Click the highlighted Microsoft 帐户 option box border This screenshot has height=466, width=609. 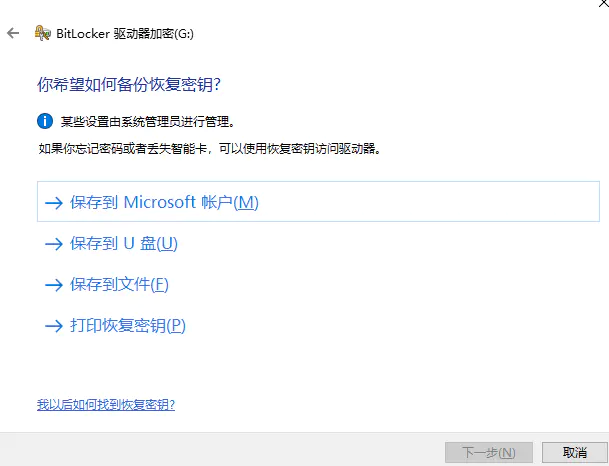coord(318,202)
